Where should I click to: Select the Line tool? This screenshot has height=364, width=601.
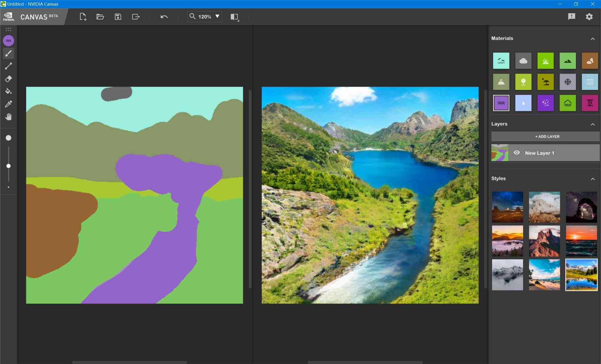coord(8,66)
